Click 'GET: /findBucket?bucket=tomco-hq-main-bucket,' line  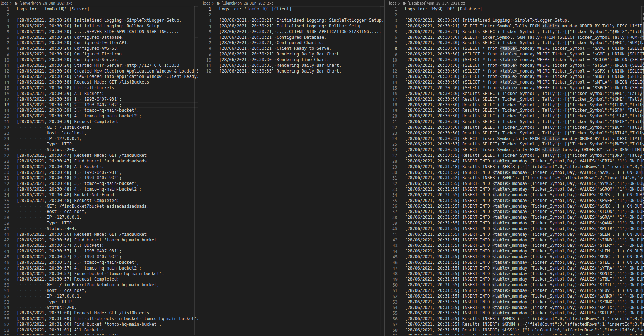103,285
